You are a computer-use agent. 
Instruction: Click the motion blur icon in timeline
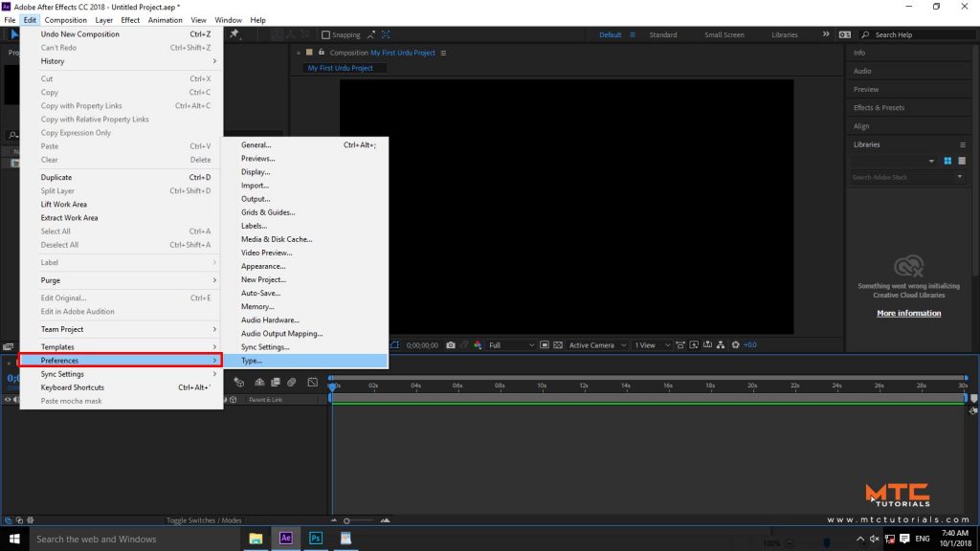[x=291, y=382]
